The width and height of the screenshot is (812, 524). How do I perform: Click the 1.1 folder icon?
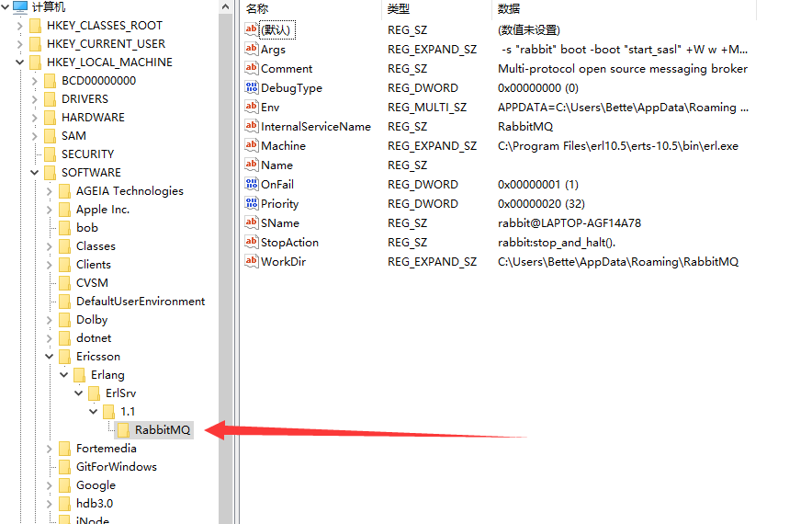click(108, 412)
